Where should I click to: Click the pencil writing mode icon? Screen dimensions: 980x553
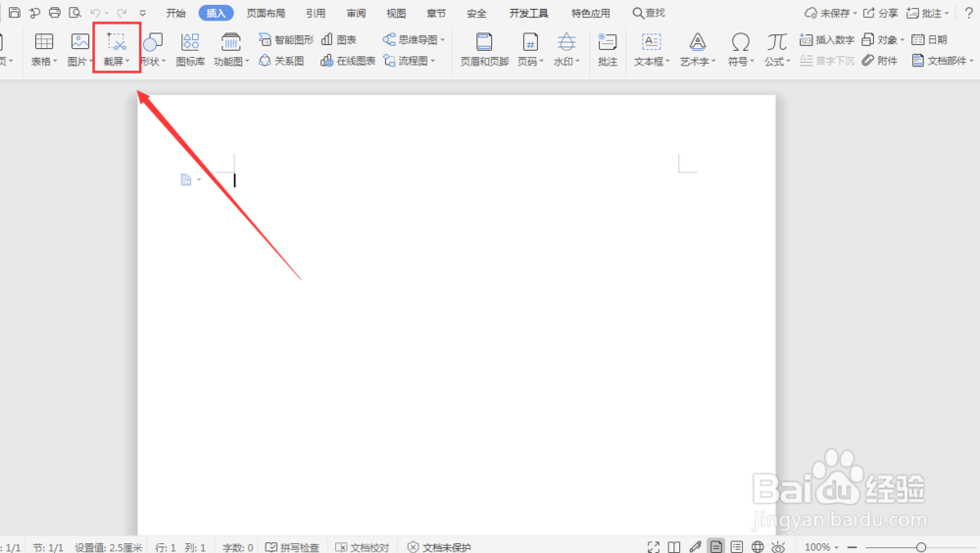[x=695, y=547]
